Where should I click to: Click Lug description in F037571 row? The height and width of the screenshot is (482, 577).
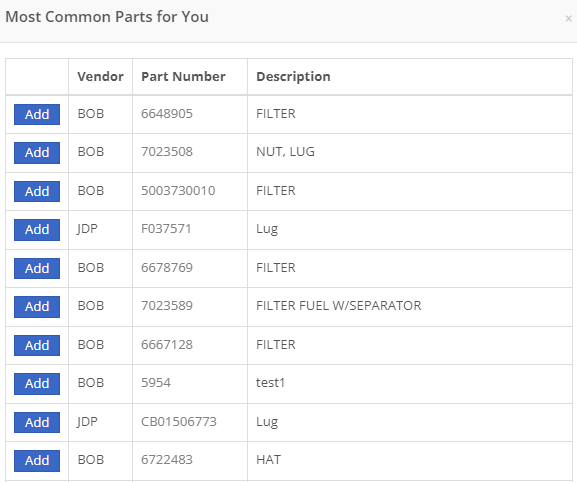pyautogui.click(x=267, y=229)
